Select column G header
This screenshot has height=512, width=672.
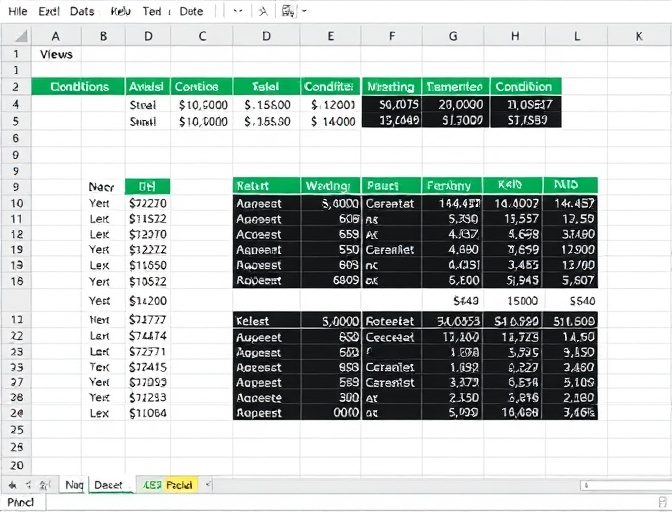pyautogui.click(x=453, y=36)
